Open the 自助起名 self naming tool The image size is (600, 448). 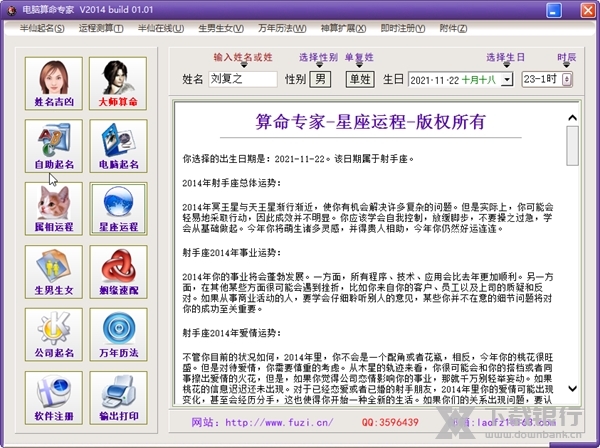point(54,146)
